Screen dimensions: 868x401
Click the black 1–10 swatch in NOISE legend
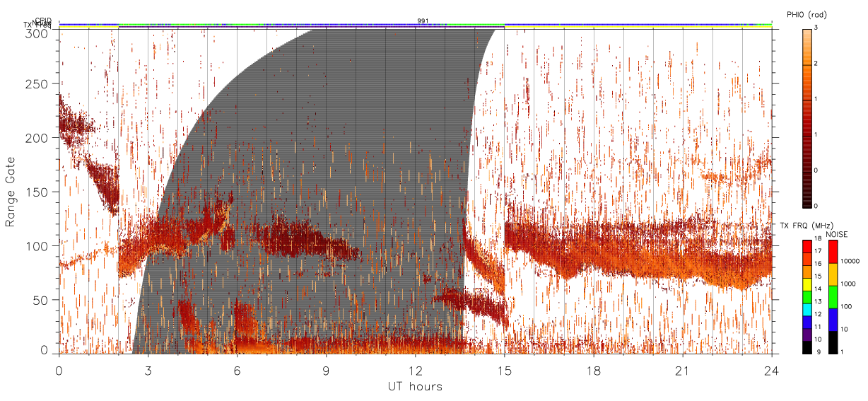pyautogui.click(x=833, y=342)
